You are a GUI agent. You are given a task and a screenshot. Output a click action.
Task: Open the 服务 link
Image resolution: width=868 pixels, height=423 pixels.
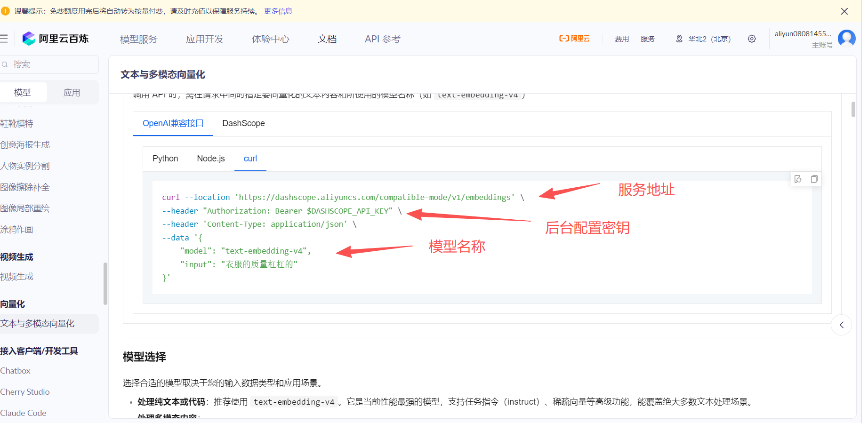[648, 39]
